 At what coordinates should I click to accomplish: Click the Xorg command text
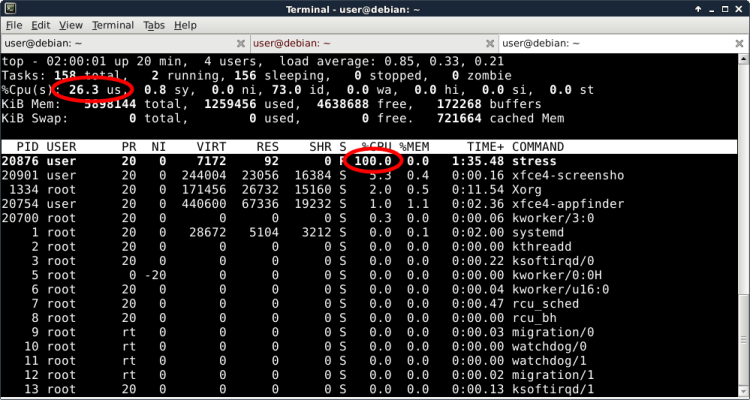point(527,190)
